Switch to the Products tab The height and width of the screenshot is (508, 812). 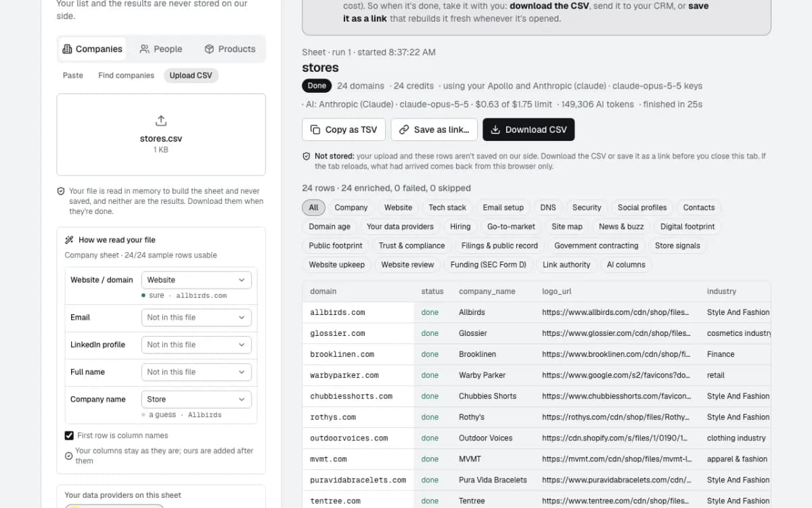pyautogui.click(x=229, y=49)
